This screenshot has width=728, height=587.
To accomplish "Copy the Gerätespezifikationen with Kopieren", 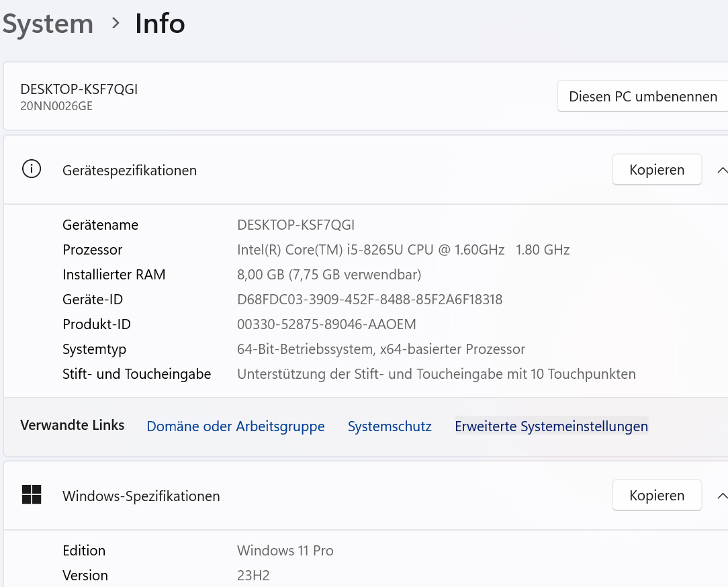I will 657,169.
